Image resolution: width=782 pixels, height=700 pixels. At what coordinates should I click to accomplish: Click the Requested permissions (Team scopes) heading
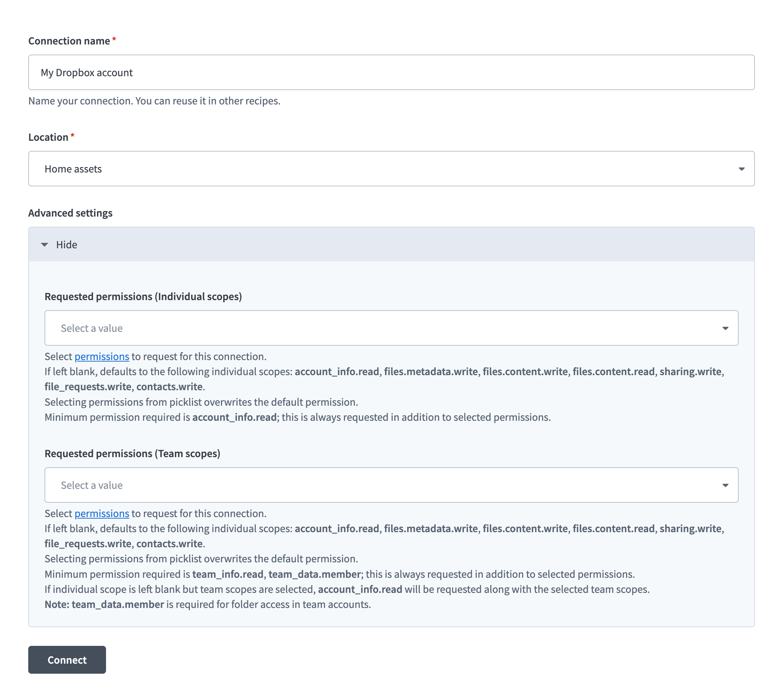click(132, 453)
